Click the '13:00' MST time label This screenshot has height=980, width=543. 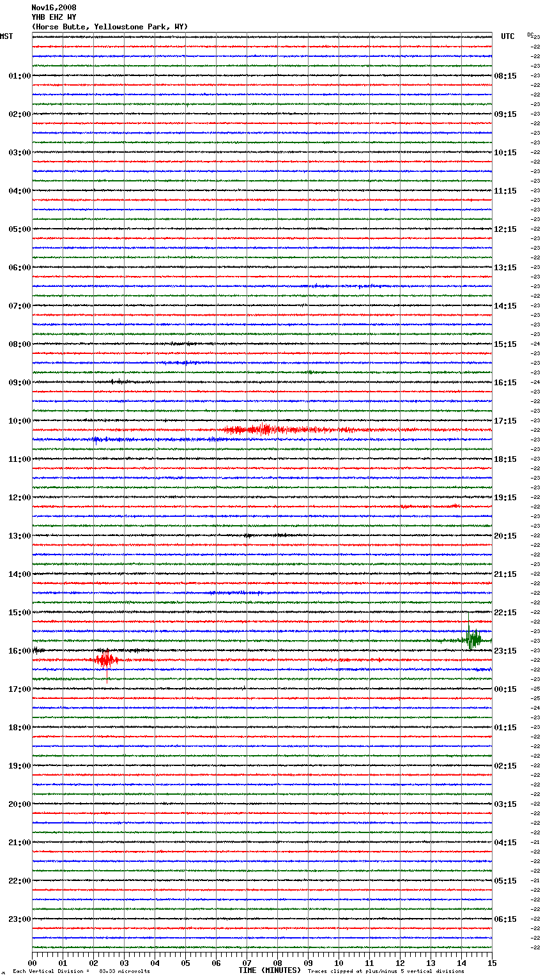(20, 536)
